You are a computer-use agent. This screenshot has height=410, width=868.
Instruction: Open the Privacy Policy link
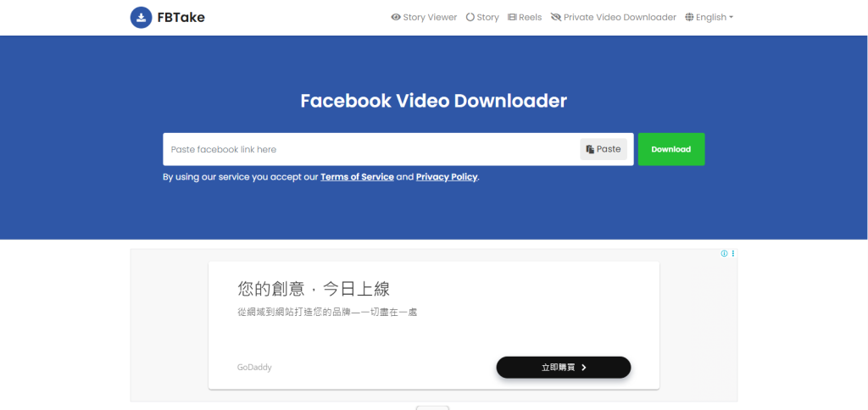[x=447, y=177]
